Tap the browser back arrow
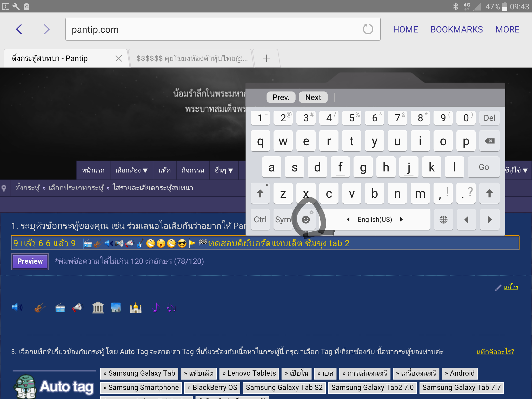Image resolution: width=532 pixels, height=399 pixels. tap(19, 29)
